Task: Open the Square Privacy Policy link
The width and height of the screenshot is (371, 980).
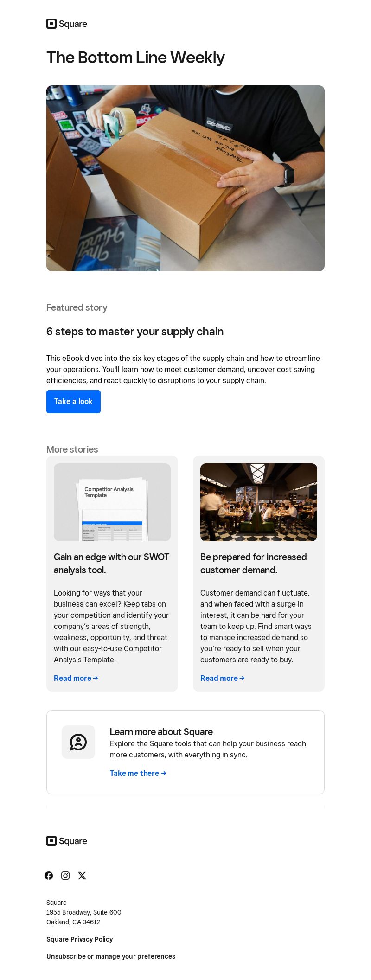Action: (x=80, y=939)
